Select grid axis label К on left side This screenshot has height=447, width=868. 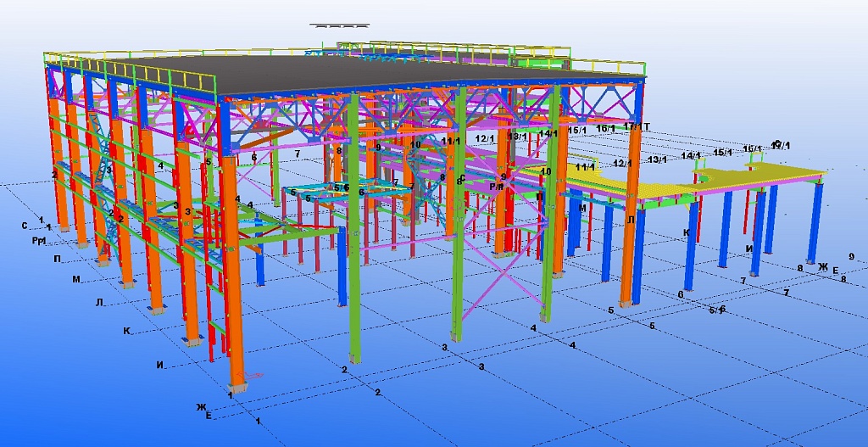(x=126, y=332)
